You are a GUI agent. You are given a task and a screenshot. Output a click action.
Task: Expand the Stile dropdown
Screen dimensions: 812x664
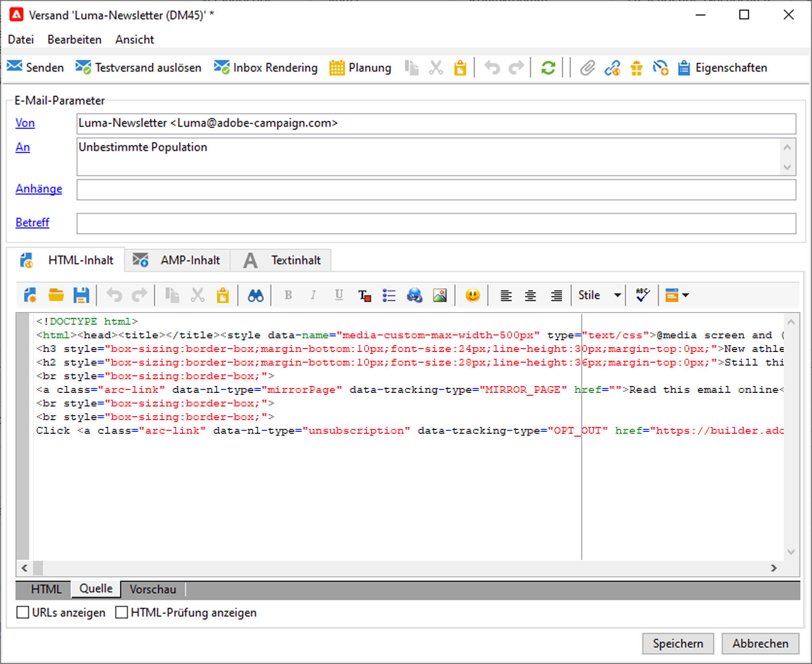[x=617, y=295]
